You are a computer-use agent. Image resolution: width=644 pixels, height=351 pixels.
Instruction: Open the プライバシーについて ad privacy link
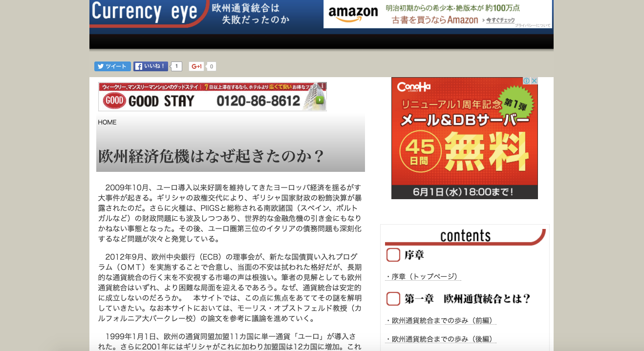click(x=532, y=25)
